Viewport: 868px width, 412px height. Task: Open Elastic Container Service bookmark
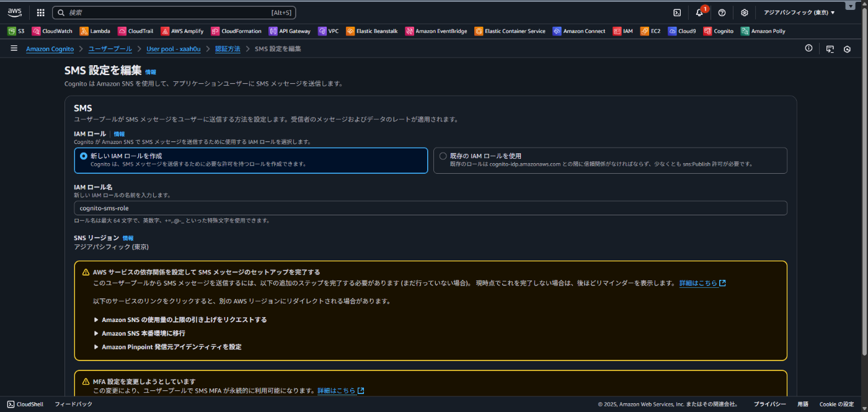point(510,31)
